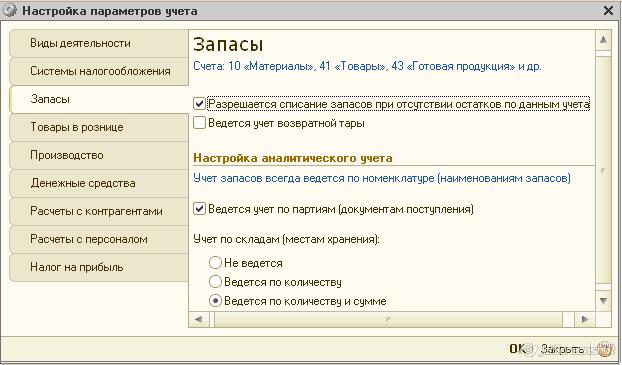Uncheck 'Разрешается списание запасов' checkbox
Screen dimensions: 622x365
click(x=199, y=104)
